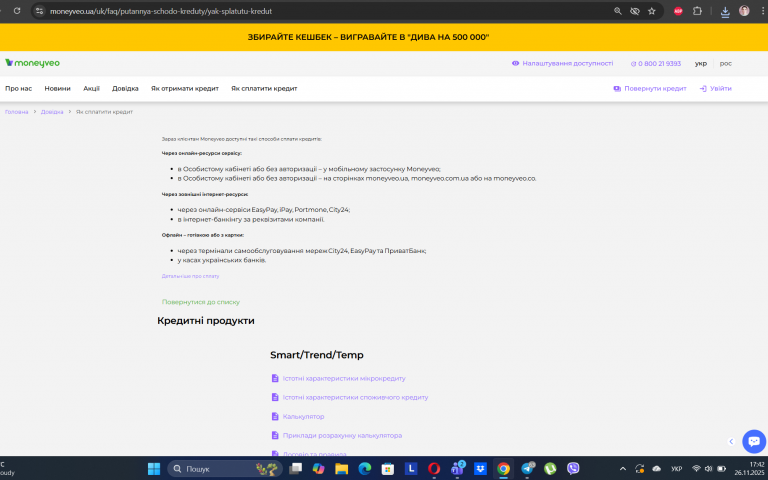Open the AdBlock Plus extension icon
Screen dimensions: 768x480
(678, 11)
